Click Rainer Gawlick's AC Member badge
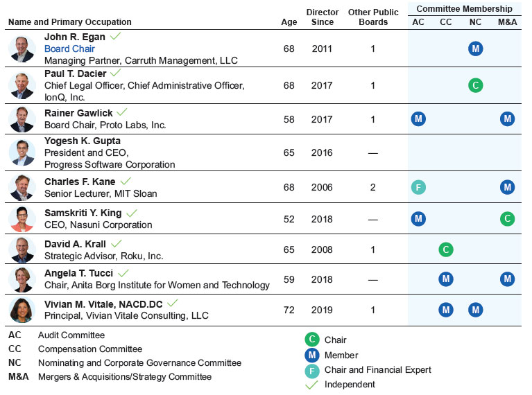 tap(418, 119)
